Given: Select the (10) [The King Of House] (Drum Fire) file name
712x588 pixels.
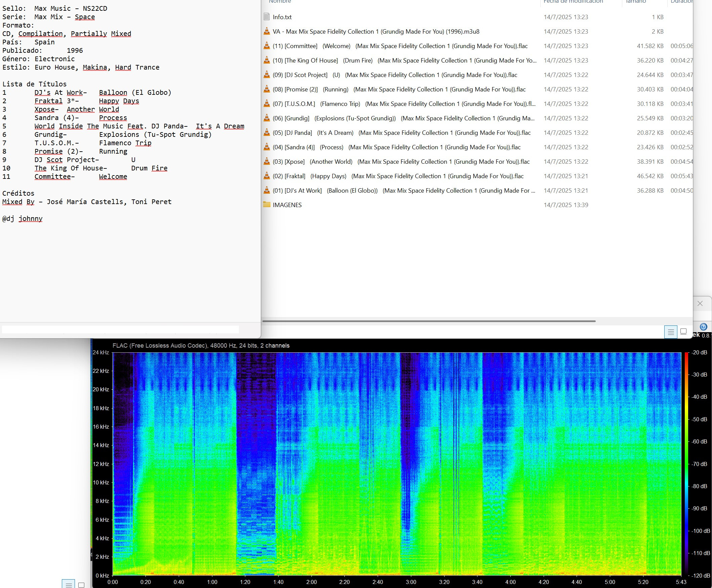Looking at the screenshot, I should pos(405,60).
